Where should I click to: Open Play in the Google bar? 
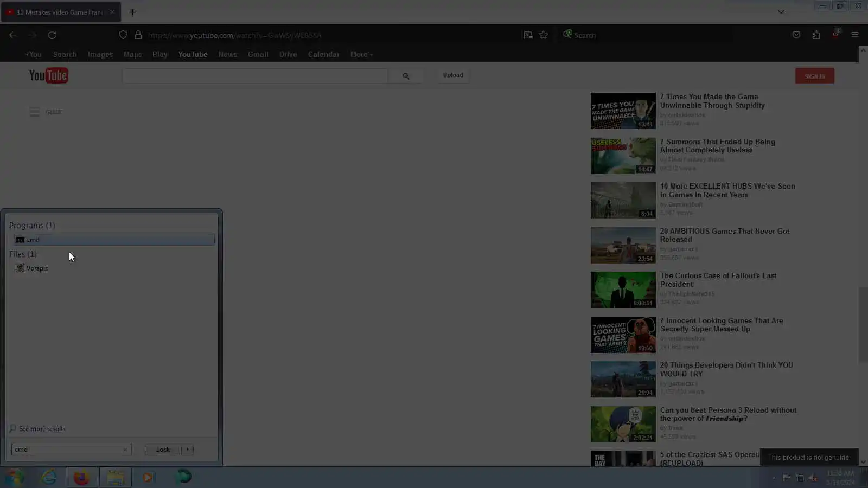pos(160,55)
